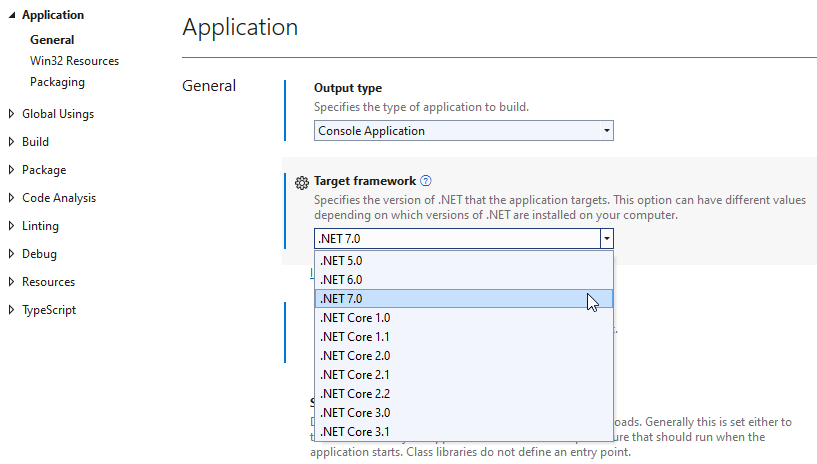
Task: Collapse the Application tree node
Action: point(11,15)
